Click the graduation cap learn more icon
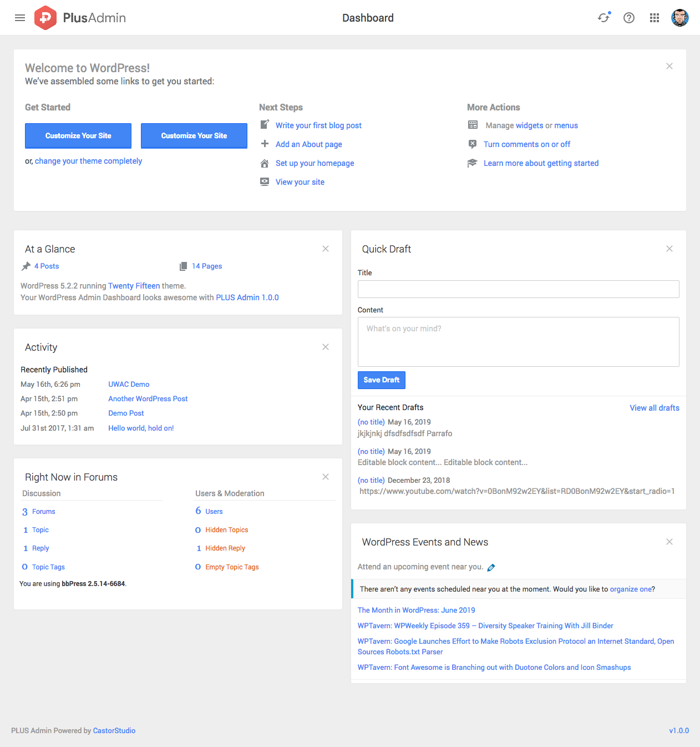Viewport: 700px width, 747px height. 473,163
